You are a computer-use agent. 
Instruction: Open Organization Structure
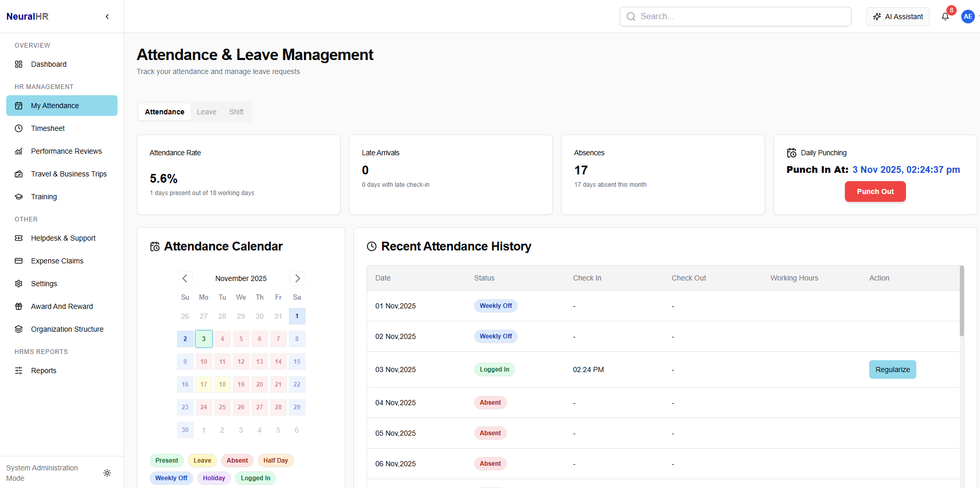pos(67,329)
